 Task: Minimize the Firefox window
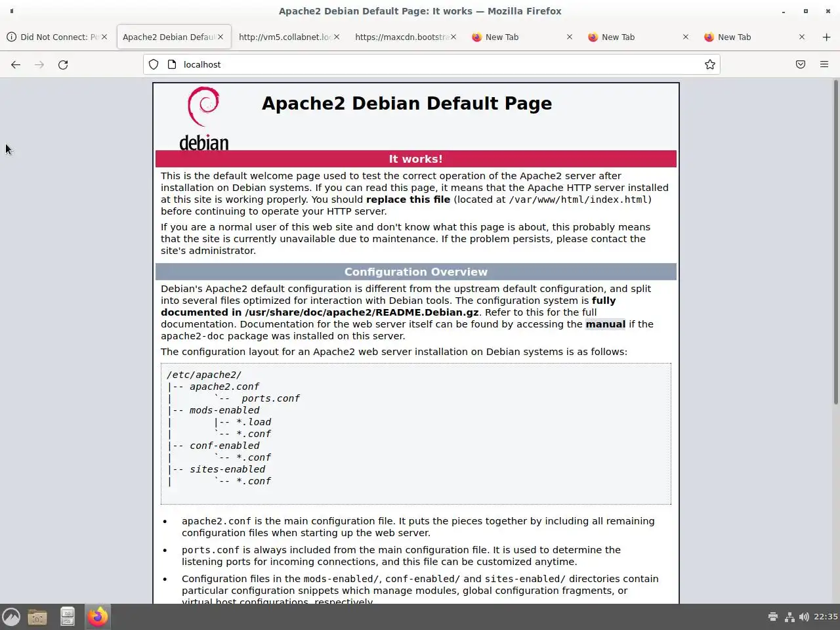pos(784,10)
